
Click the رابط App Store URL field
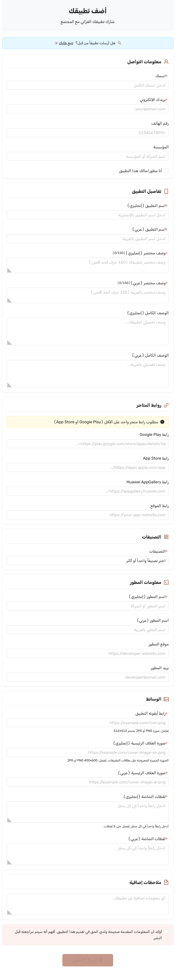(88, 467)
